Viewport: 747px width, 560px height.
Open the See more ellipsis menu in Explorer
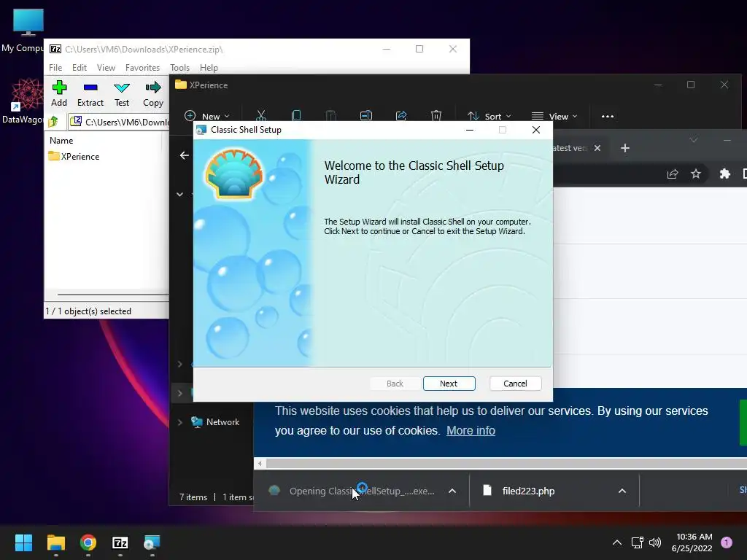[608, 116]
